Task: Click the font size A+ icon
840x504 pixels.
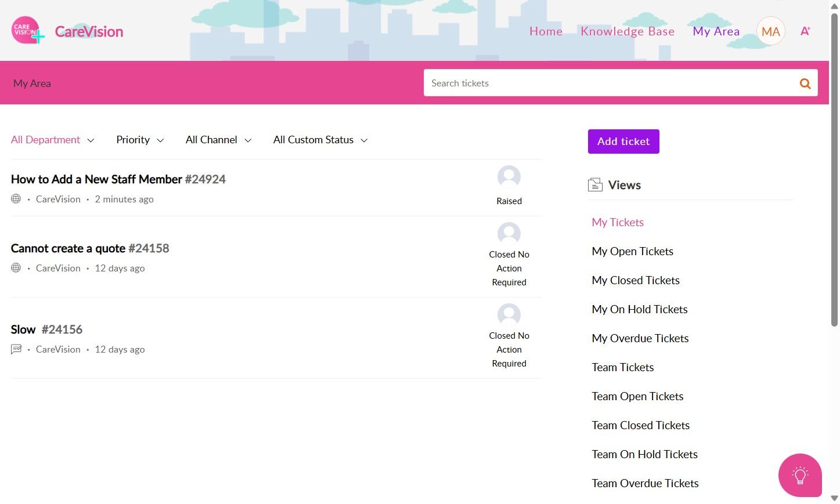Action: 805,31
